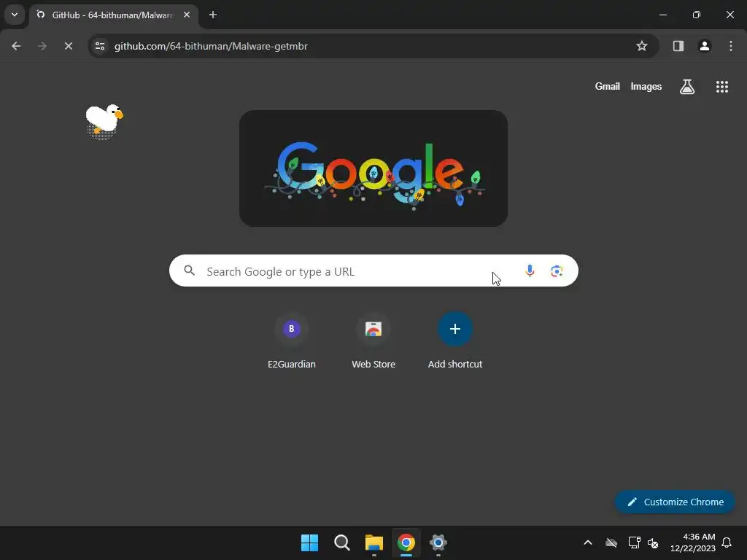Image resolution: width=747 pixels, height=560 pixels.
Task: Open network status tray icon
Action: (634, 542)
